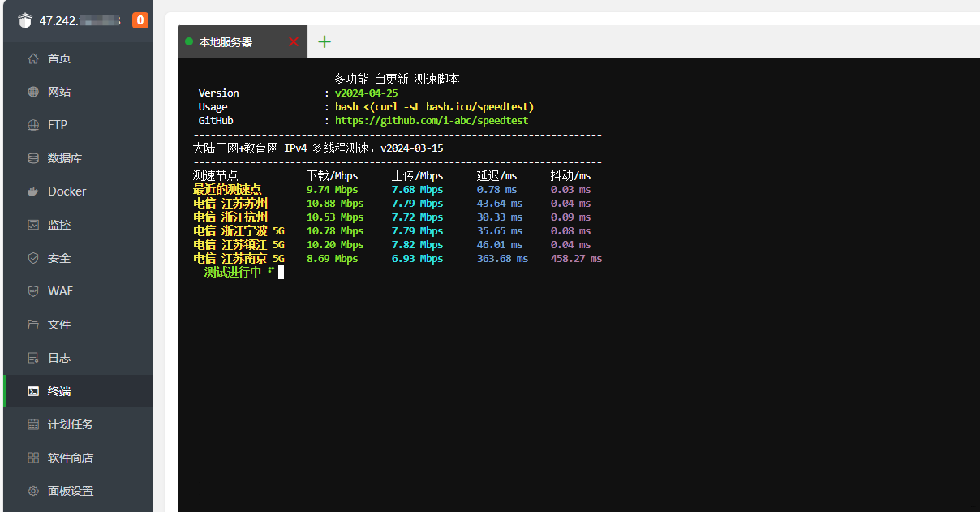Click the shield icon beside 安全
This screenshot has height=512, width=980.
click(x=33, y=258)
